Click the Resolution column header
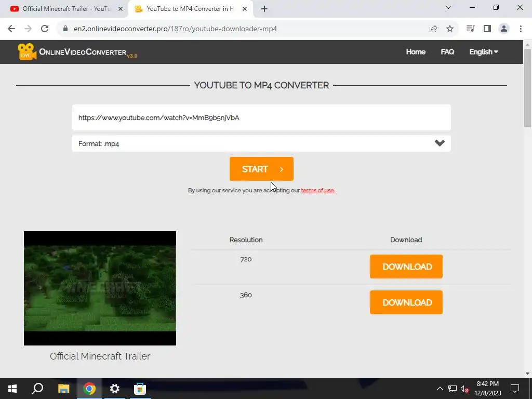This screenshot has width=532, height=399. pyautogui.click(x=246, y=240)
